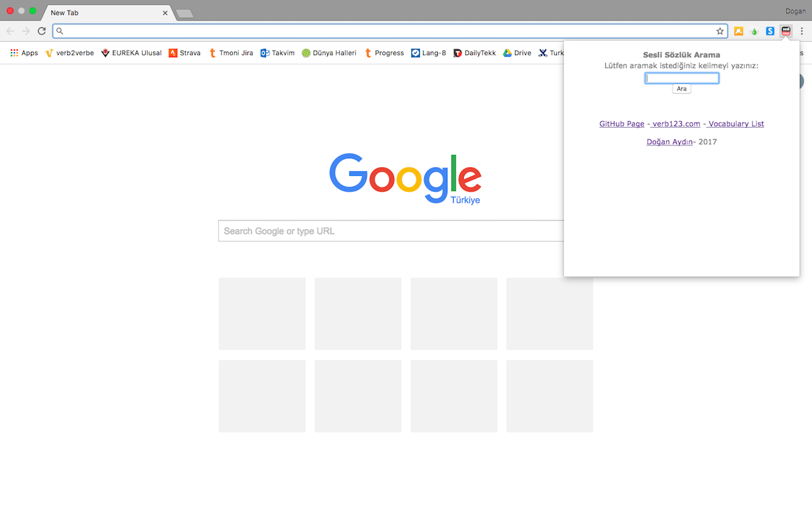Bookmark this page with the star icon
This screenshot has width=812, height=508.
(x=720, y=30)
